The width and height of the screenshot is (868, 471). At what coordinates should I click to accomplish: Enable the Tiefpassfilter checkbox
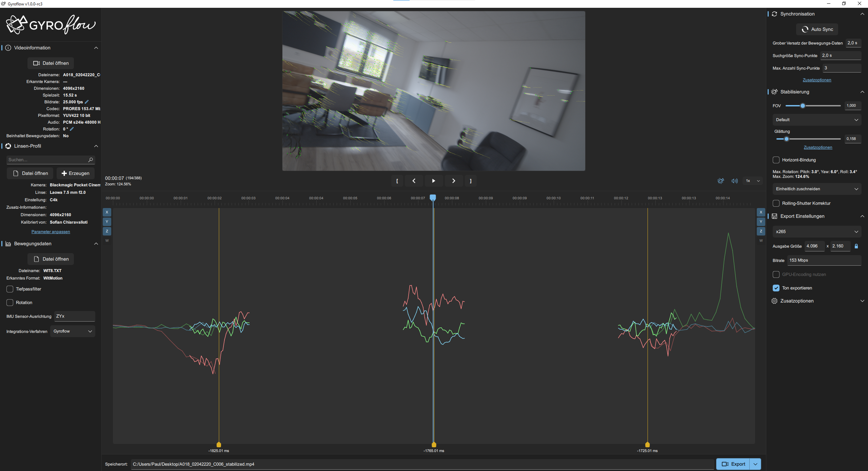coord(9,289)
